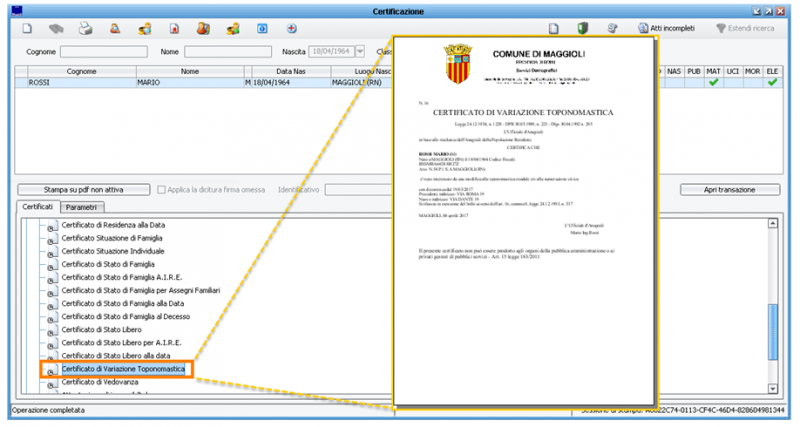The width and height of the screenshot is (800, 427).
Task: Click into the Nome search field
Action: (x=228, y=52)
